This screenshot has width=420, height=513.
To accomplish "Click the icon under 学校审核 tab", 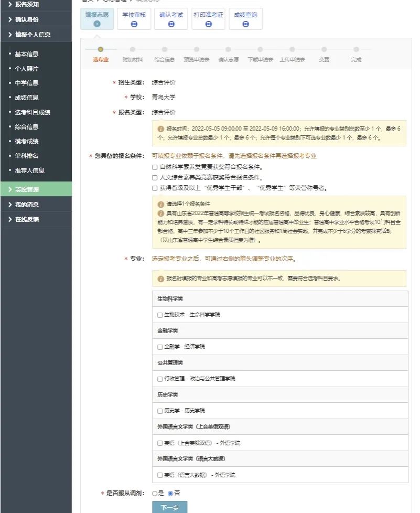I will (134, 24).
